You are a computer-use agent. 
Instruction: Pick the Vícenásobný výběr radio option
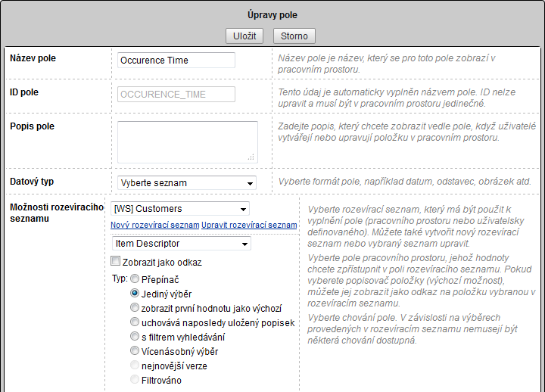(135, 351)
